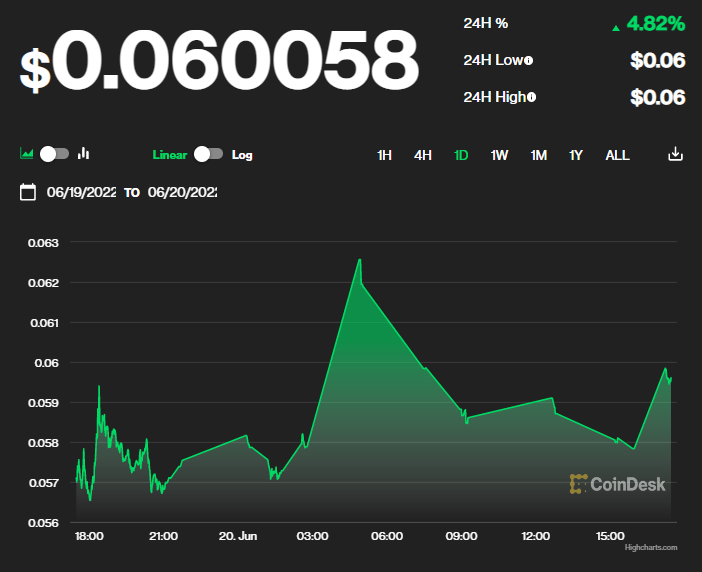
Task: Toggle the Linear/Log scale switch
Action: 208,154
